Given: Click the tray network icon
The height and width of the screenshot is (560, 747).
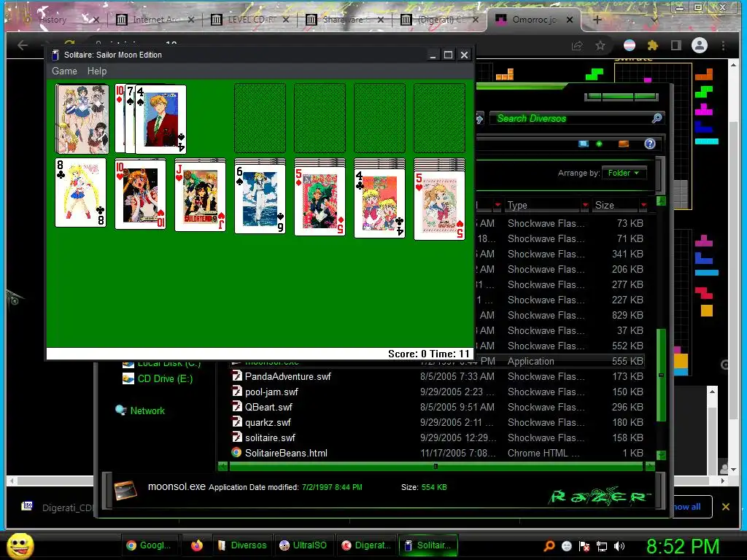Looking at the screenshot, I should (602, 546).
